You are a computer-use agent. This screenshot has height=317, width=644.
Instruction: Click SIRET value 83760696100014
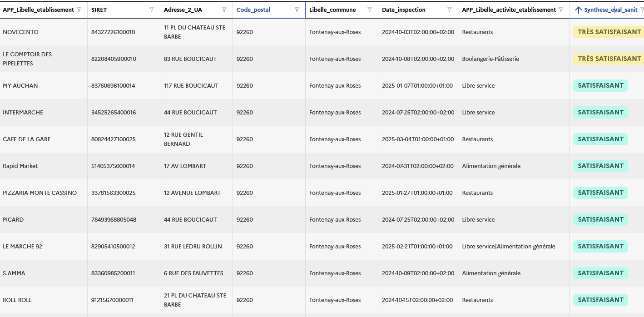pos(113,85)
